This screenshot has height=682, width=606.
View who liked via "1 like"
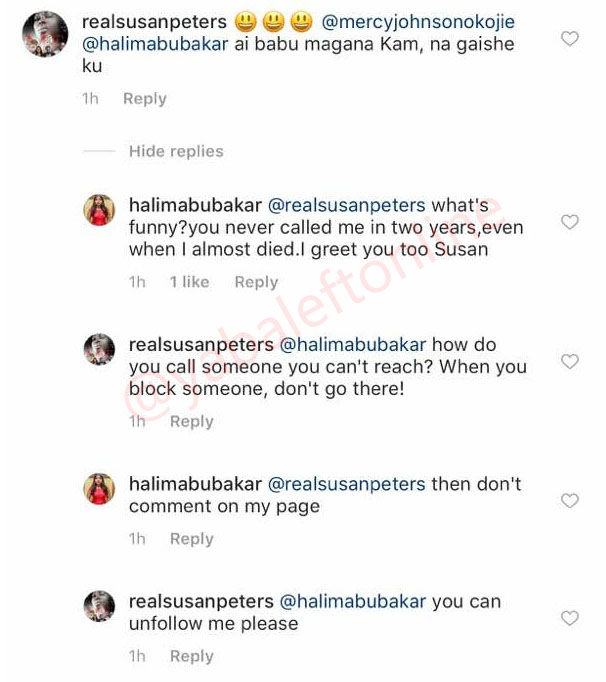189,282
